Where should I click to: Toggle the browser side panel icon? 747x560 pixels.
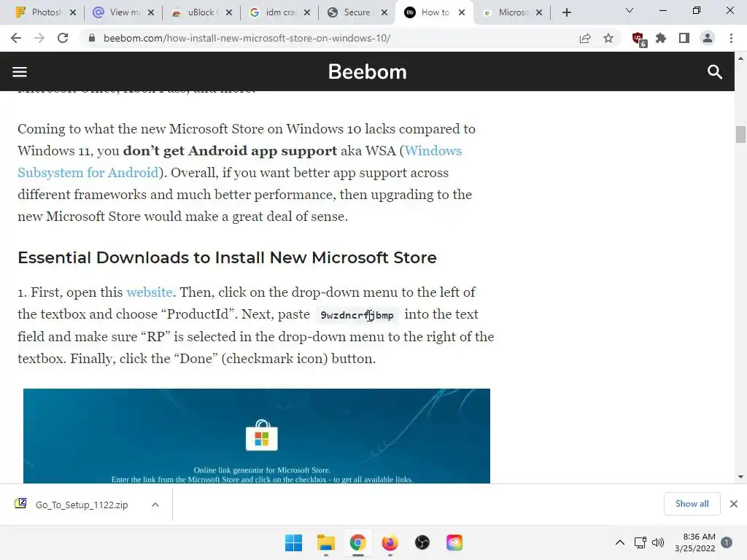684,38
